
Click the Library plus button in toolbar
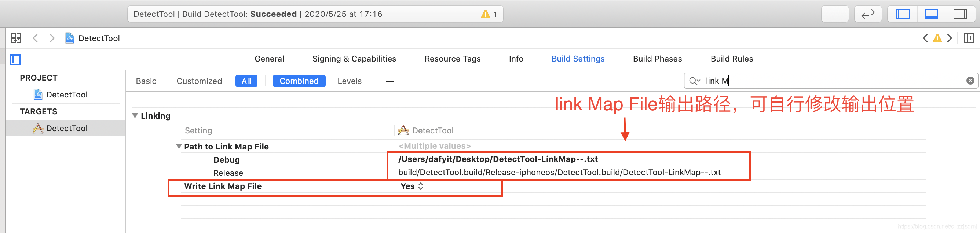point(835,14)
